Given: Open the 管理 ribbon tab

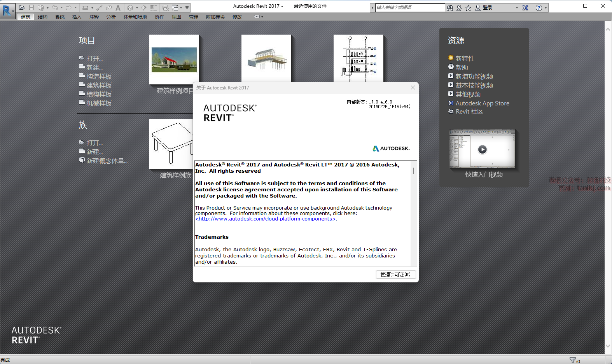Looking at the screenshot, I should [x=194, y=17].
